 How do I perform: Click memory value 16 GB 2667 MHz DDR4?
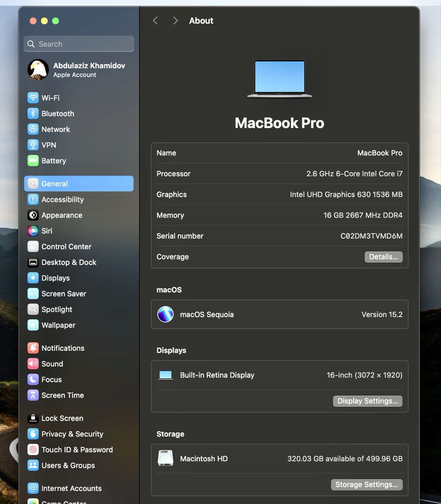(x=363, y=215)
